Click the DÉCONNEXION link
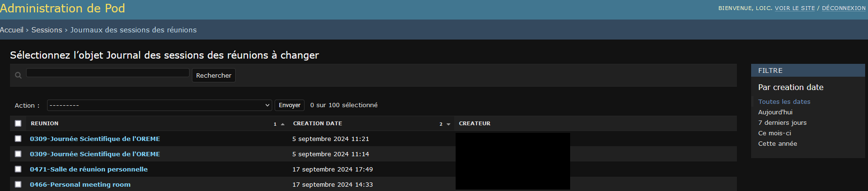This screenshot has height=191, width=868. 843,8
